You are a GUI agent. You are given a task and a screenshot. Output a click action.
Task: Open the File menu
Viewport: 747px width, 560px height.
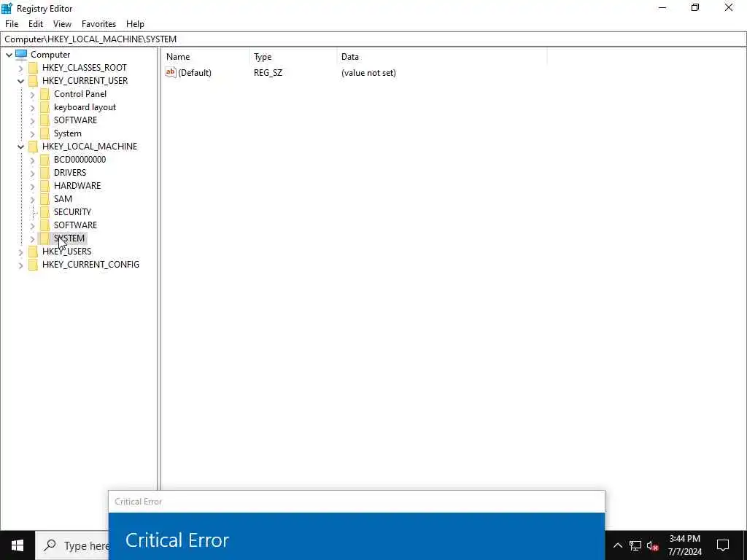(12, 24)
